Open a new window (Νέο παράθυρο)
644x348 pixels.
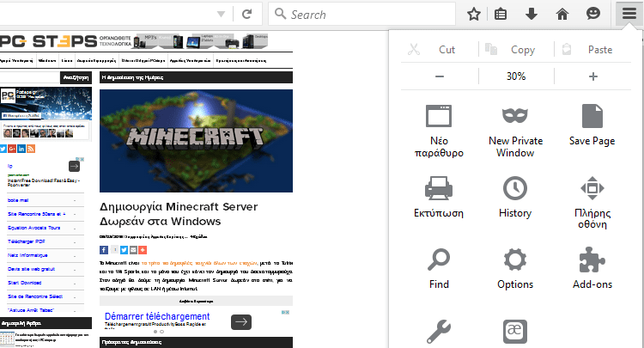pos(439,131)
